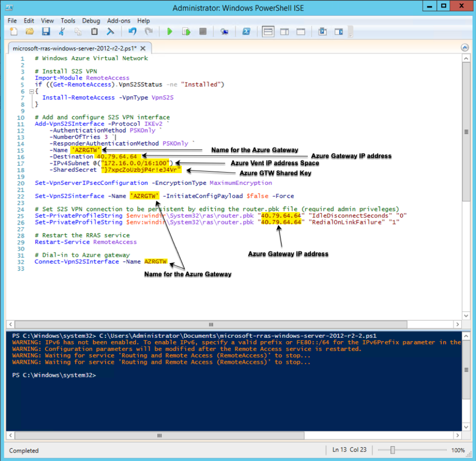Open the View menu
Viewport: 476px width, 461px height.
[x=47, y=21]
